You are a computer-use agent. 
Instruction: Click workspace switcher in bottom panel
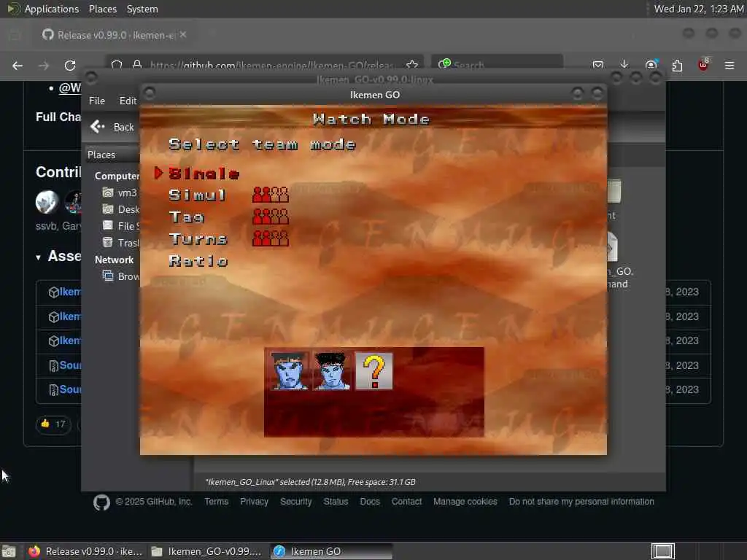coord(662,551)
